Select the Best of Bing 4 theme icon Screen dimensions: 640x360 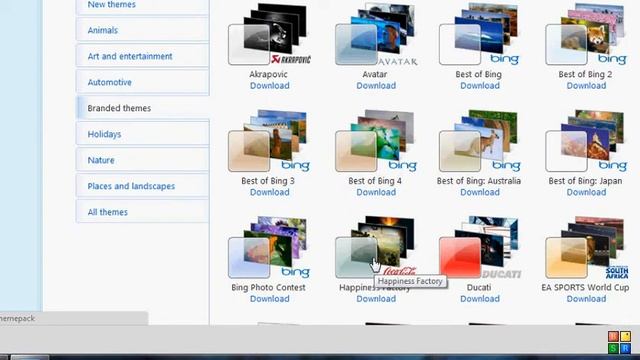click(x=376, y=140)
